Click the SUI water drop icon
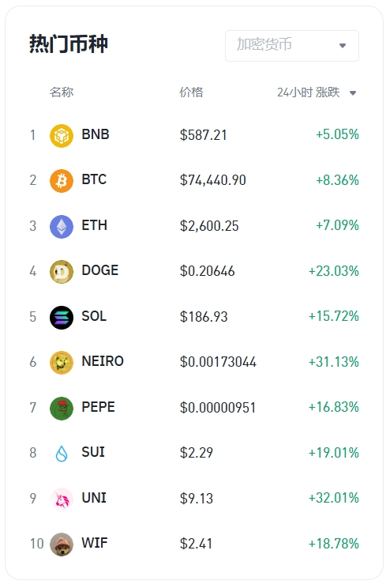The width and height of the screenshot is (390, 588). [x=62, y=454]
